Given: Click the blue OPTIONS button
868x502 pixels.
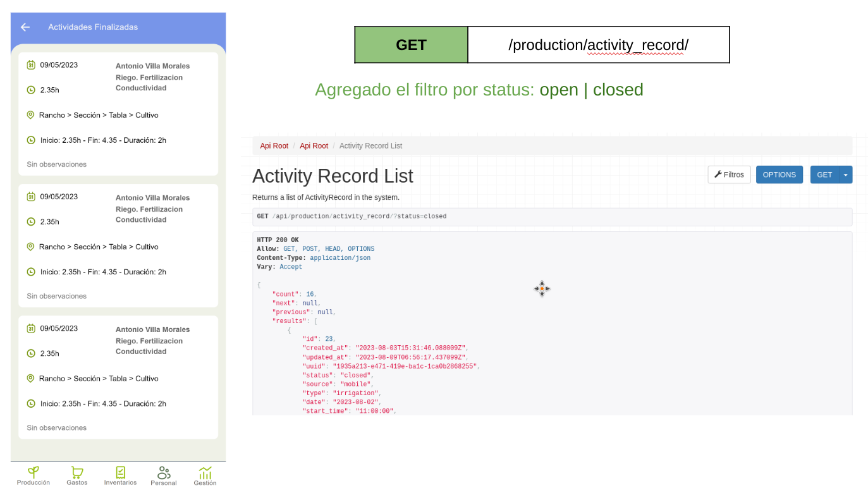Looking at the screenshot, I should [779, 174].
